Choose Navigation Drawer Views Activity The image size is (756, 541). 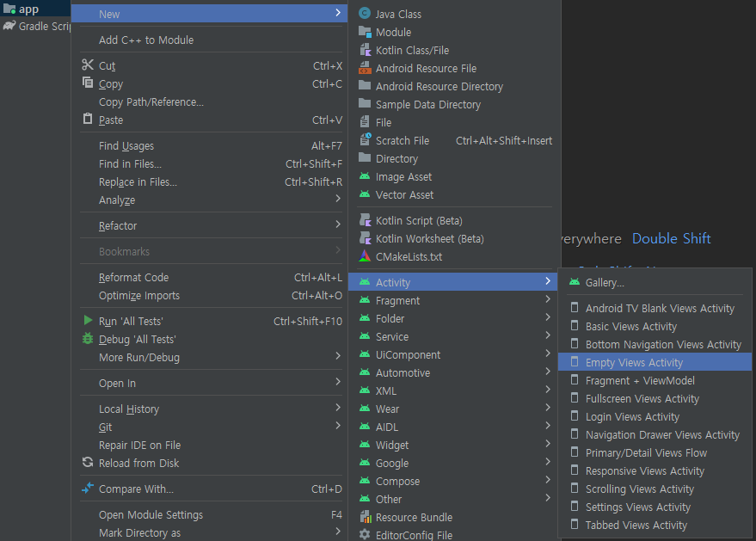click(x=655, y=434)
